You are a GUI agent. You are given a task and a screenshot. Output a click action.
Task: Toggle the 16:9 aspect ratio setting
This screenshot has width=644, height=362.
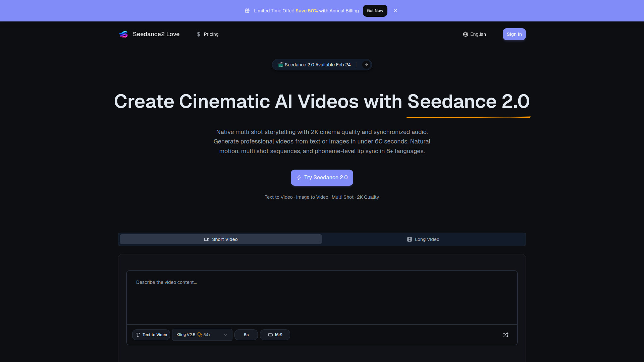(275, 335)
